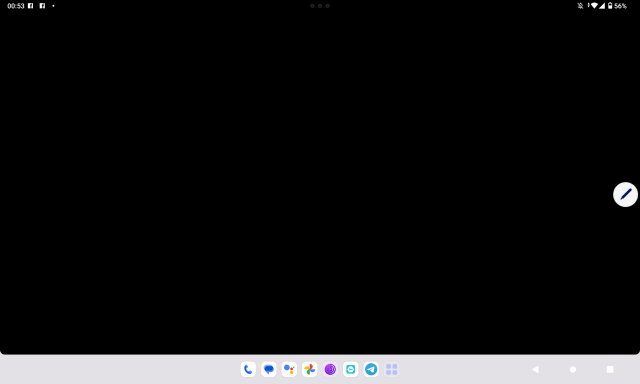The image size is (640, 384).
Task: Open the all apps grid in the taskbar
Action: click(391, 369)
